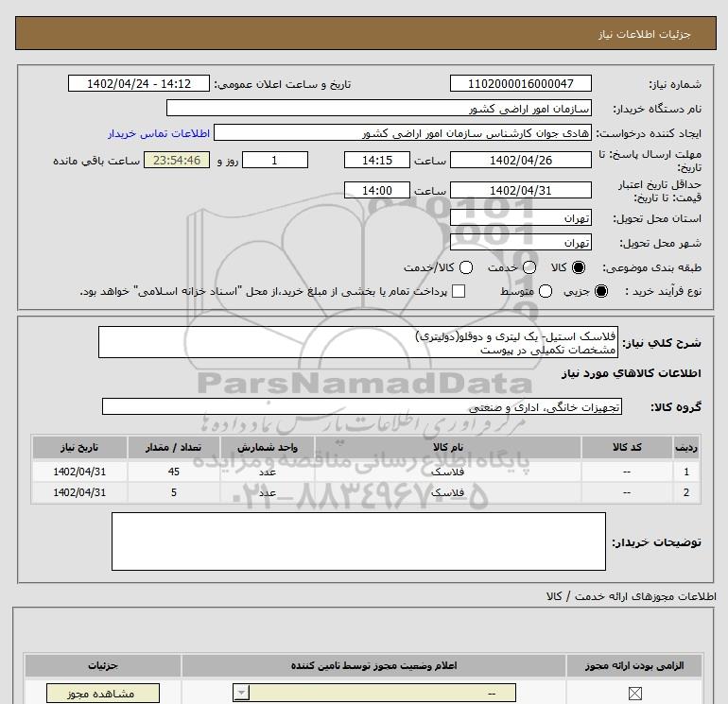Open the اطلاعات تماس خریدار link
Viewport: 728px width, 704px height.
click(x=159, y=133)
